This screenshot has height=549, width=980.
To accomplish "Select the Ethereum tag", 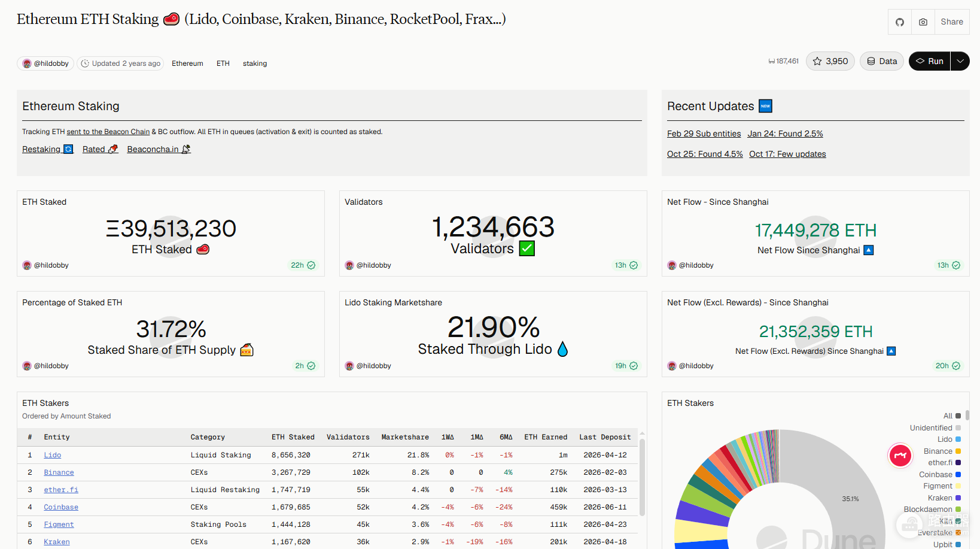I will pyautogui.click(x=187, y=63).
